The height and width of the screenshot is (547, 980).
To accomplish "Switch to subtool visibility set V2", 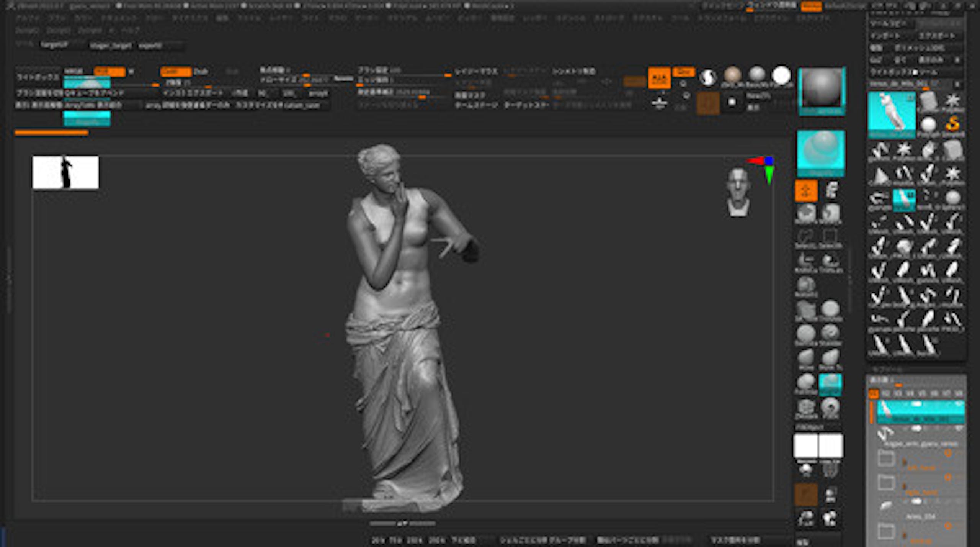I will [x=885, y=393].
